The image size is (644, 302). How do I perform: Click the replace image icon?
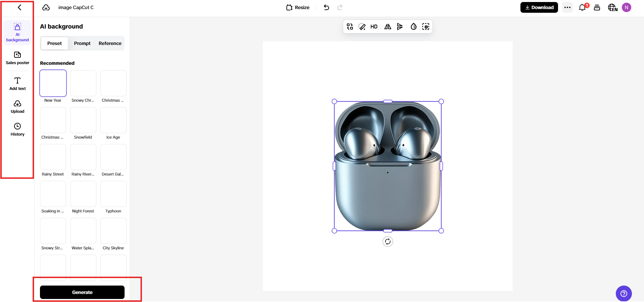[x=350, y=27]
